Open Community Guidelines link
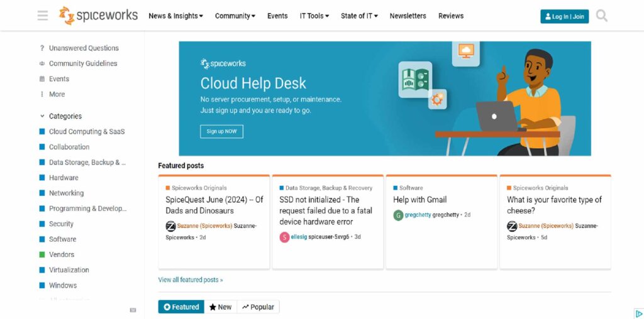Viewport: 644px width, 319px height. point(83,63)
